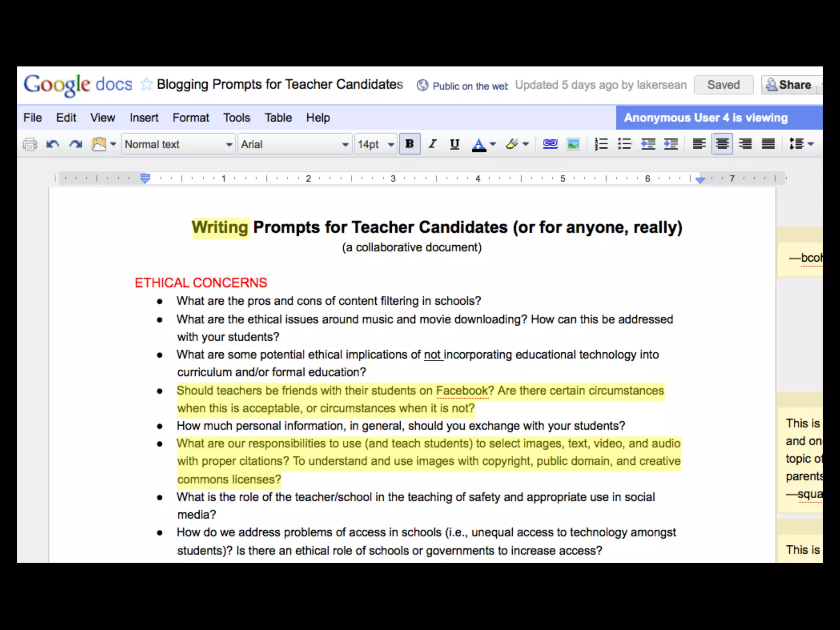This screenshot has width=840, height=630.
Task: Star the Blogging Prompts document
Action: 146,84
